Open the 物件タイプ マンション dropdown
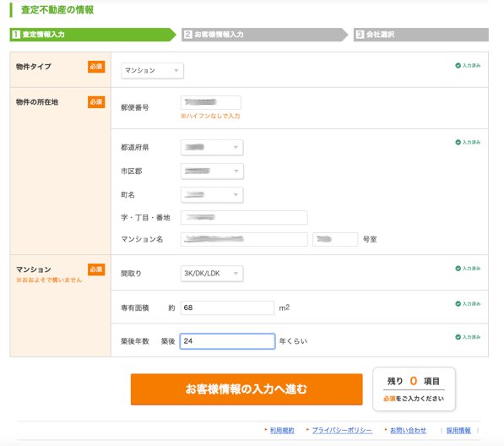This screenshot has width=504, height=446. (152, 71)
